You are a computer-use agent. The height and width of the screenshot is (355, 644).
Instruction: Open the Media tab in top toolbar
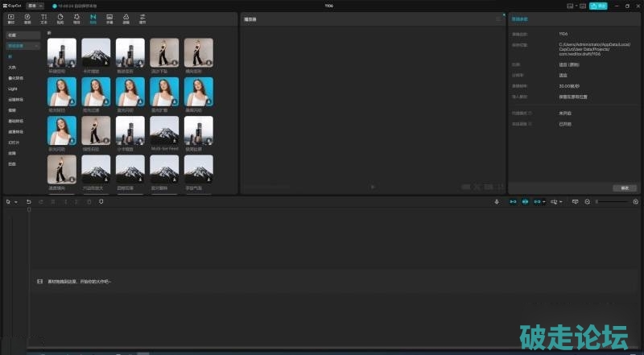coord(11,18)
